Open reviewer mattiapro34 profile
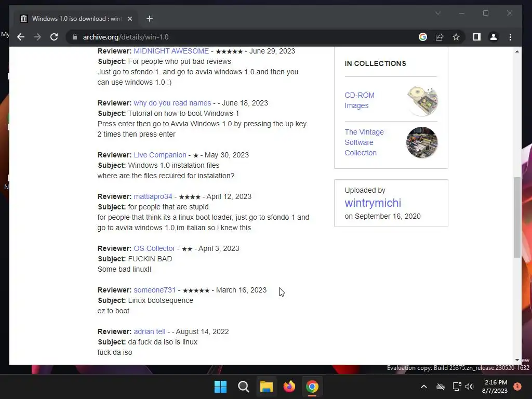Image resolution: width=532 pixels, height=399 pixels. pyautogui.click(x=153, y=196)
